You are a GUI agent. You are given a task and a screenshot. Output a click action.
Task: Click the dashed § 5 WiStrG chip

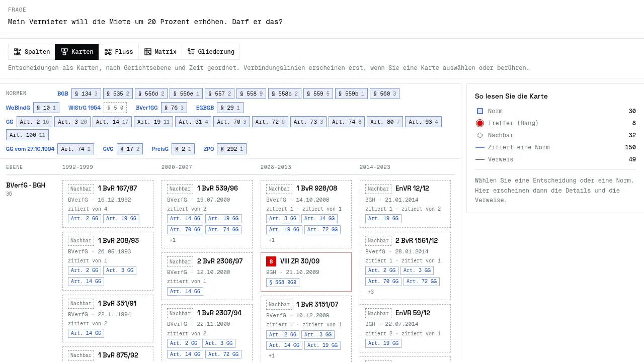click(x=115, y=108)
